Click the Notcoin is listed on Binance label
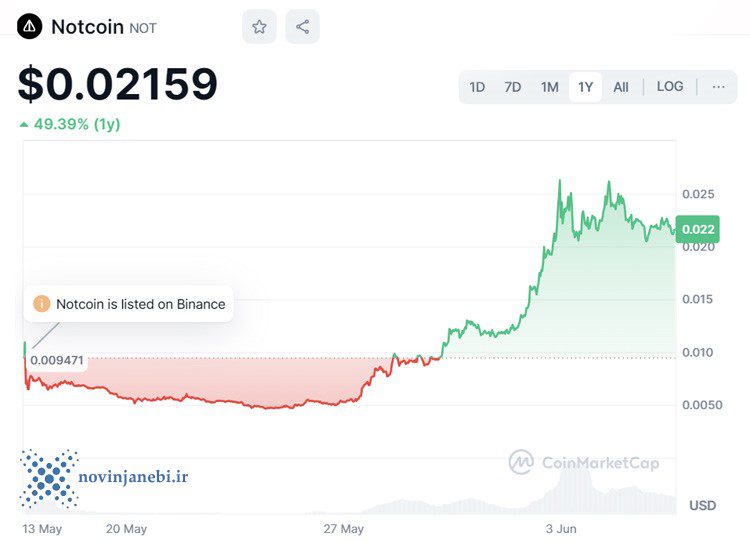750x542 pixels. (x=141, y=304)
